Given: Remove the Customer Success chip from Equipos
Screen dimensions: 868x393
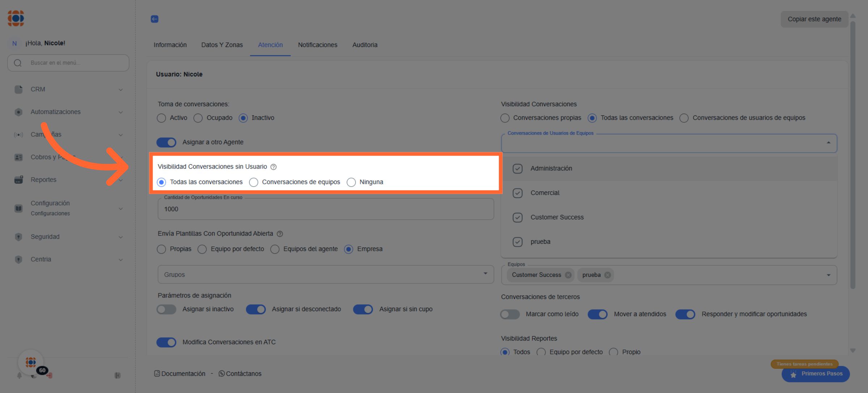Looking at the screenshot, I should click(568, 275).
